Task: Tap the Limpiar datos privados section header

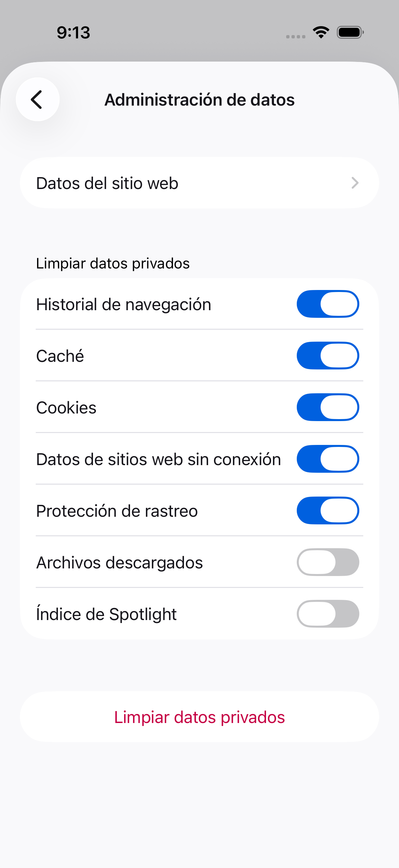Action: pos(113,264)
